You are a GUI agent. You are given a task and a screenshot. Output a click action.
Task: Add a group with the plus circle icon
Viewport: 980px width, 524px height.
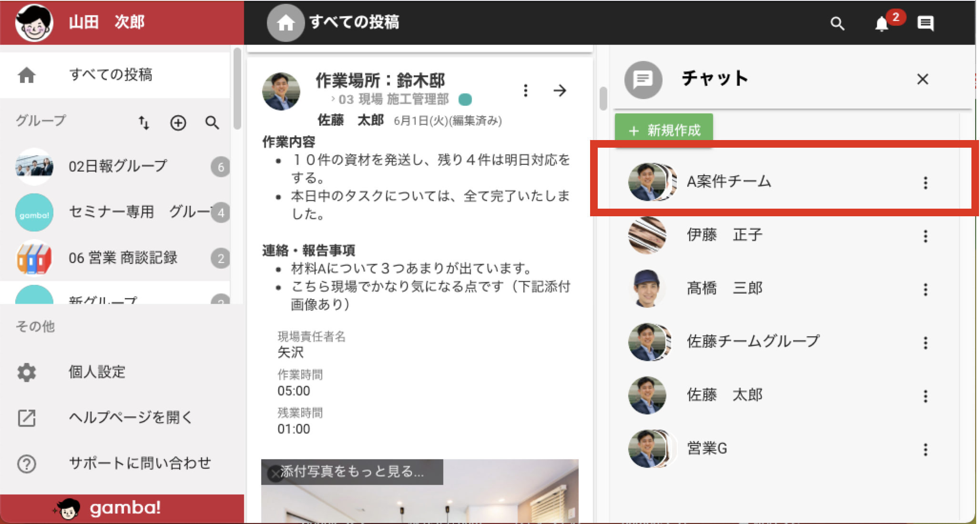click(178, 123)
